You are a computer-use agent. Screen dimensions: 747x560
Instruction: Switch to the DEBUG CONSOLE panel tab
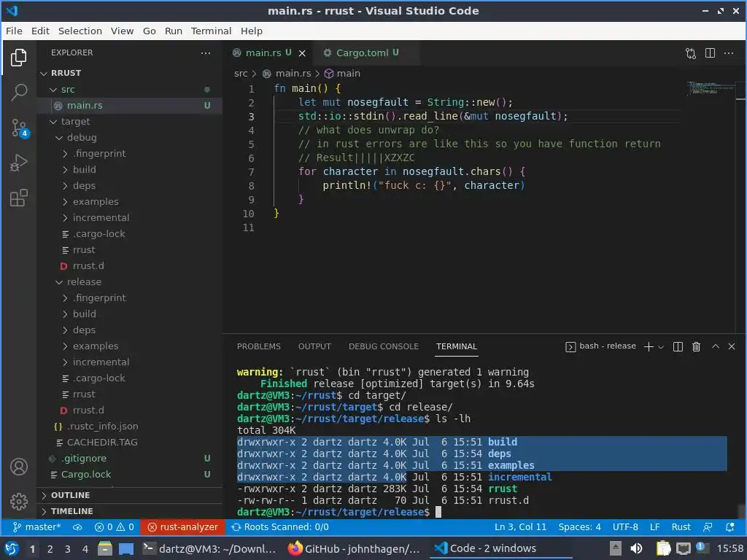(384, 346)
